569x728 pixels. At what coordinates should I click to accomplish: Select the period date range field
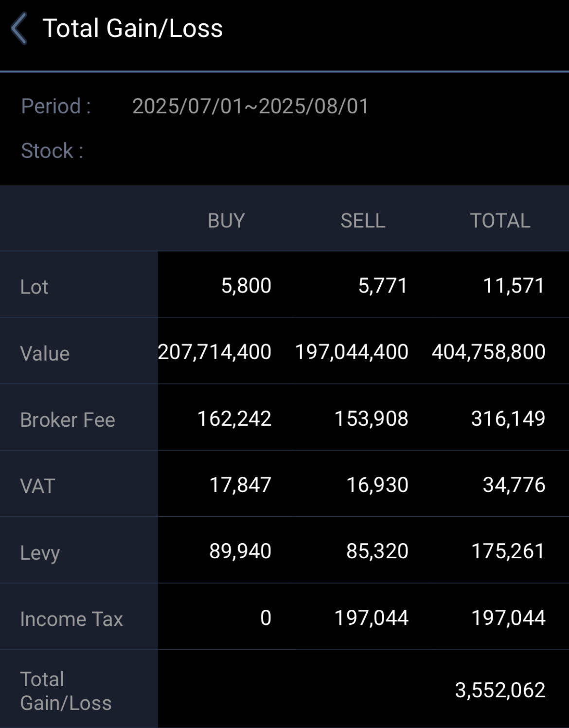(x=250, y=106)
